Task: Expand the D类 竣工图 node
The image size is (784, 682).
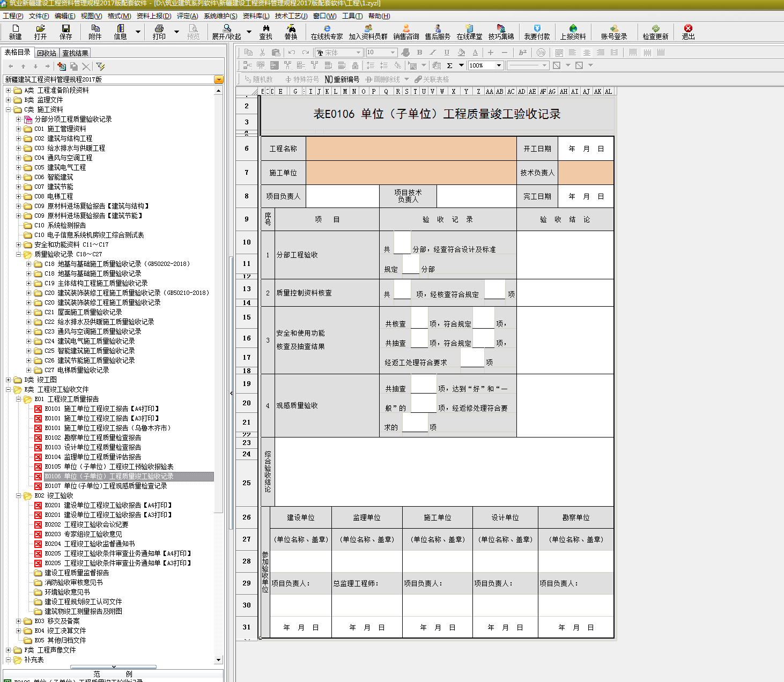Action: (8, 380)
